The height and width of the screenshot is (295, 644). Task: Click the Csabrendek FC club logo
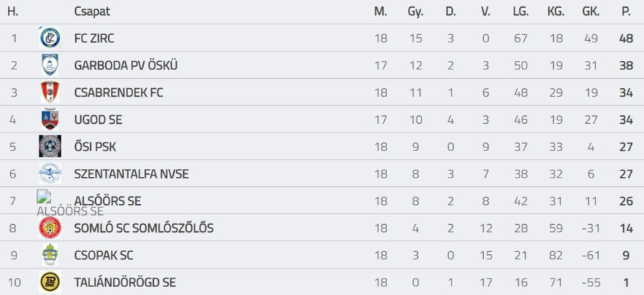(49, 92)
